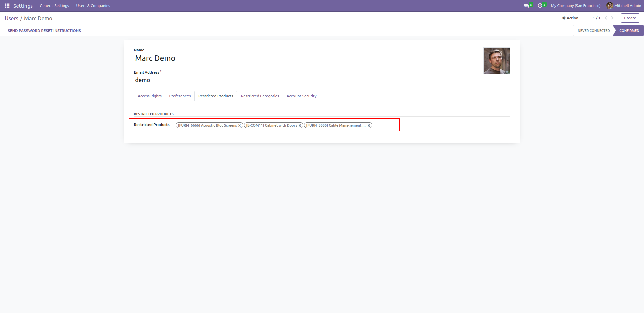
Task: Click Send Password Reset Instructions
Action: (x=44, y=31)
